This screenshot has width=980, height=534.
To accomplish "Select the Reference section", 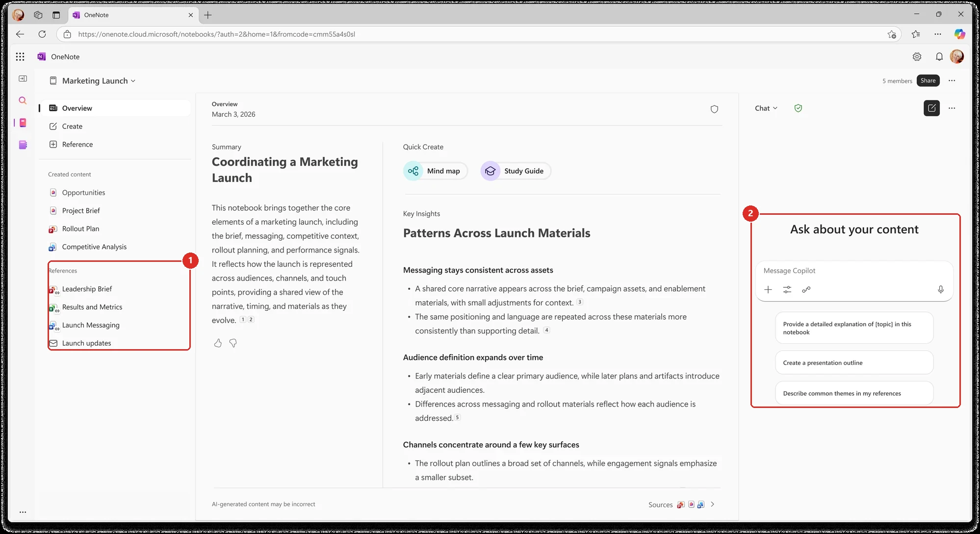I will tap(115, 145).
